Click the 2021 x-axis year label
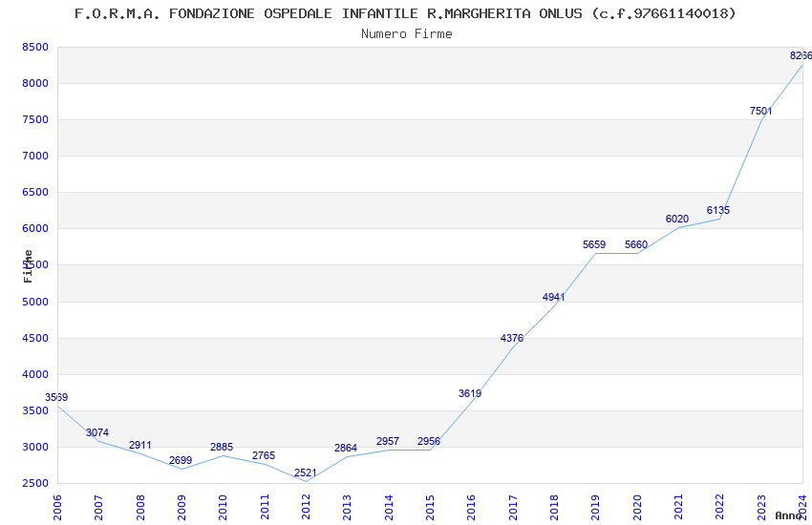The height and width of the screenshot is (525, 812). (678, 507)
